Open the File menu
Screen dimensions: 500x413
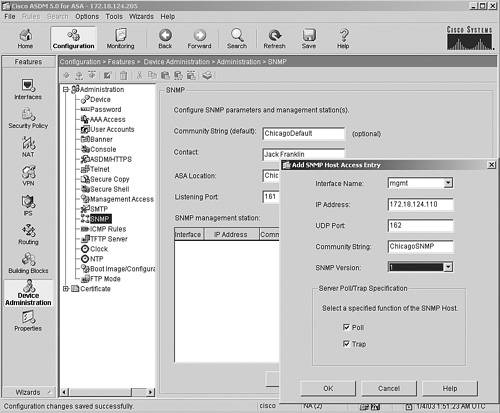[x=10, y=16]
